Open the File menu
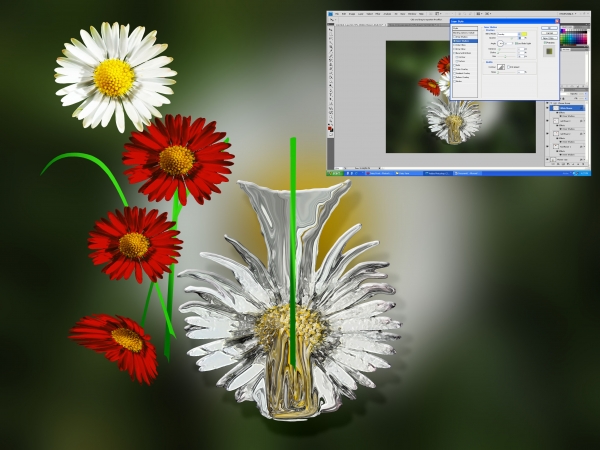This screenshot has width=600, height=450. (337, 14)
